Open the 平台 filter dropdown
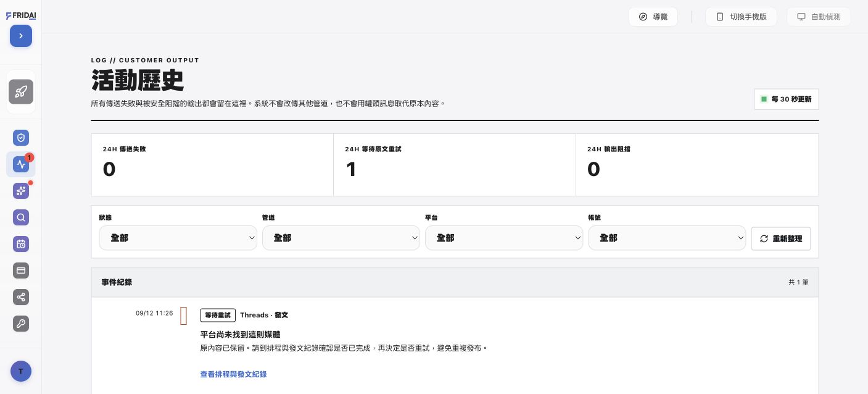Image resolution: width=868 pixels, height=394 pixels. click(x=504, y=238)
